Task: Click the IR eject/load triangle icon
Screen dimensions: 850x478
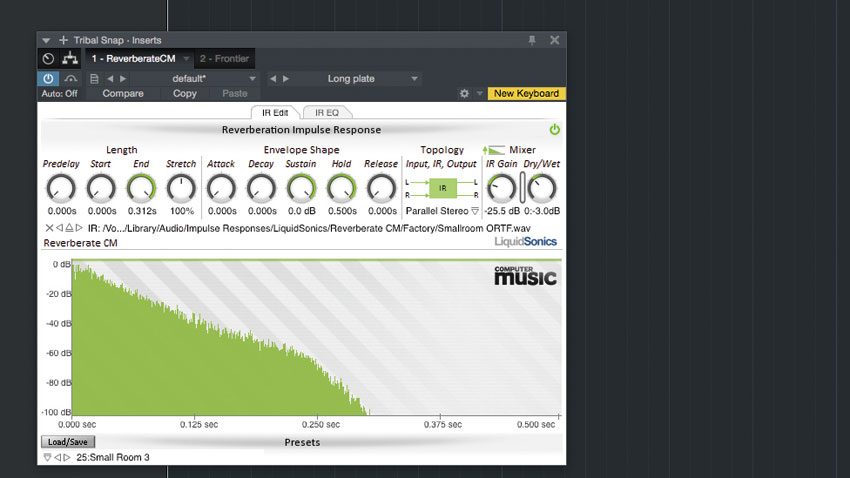Action: [x=69, y=228]
